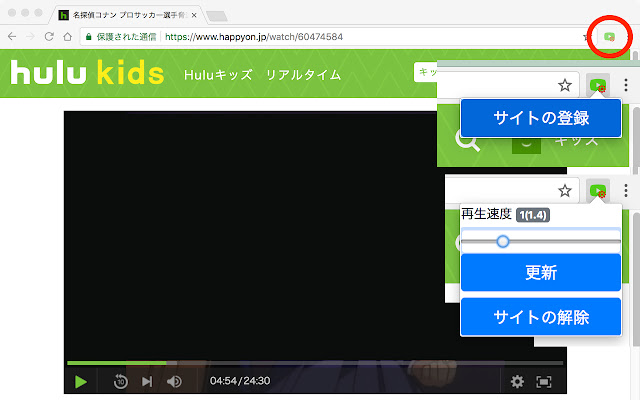
Task: Click the 保護された通信 secure label
Action: (x=126, y=37)
